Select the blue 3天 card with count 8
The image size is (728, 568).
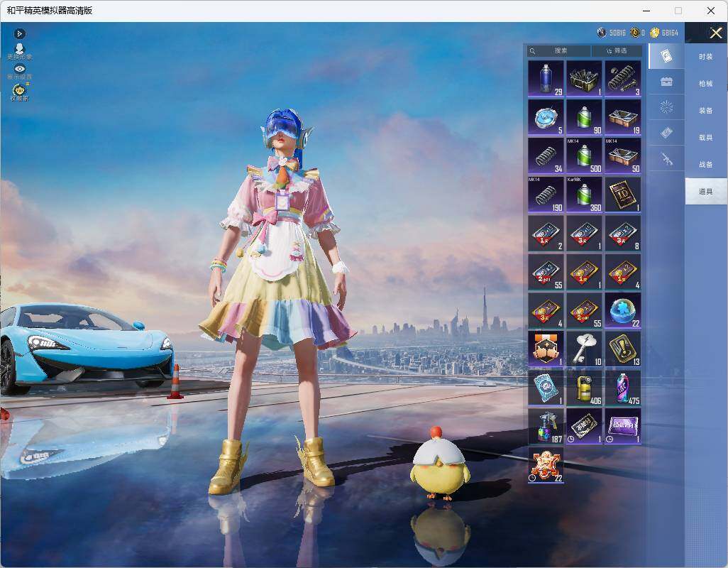coord(622,233)
